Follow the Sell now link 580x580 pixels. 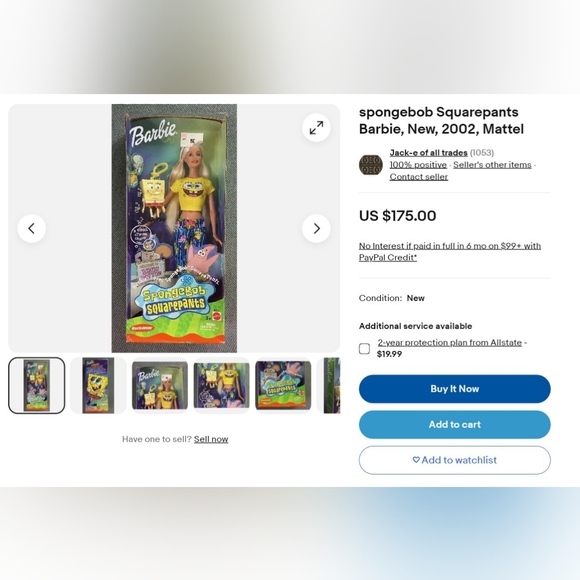click(211, 439)
